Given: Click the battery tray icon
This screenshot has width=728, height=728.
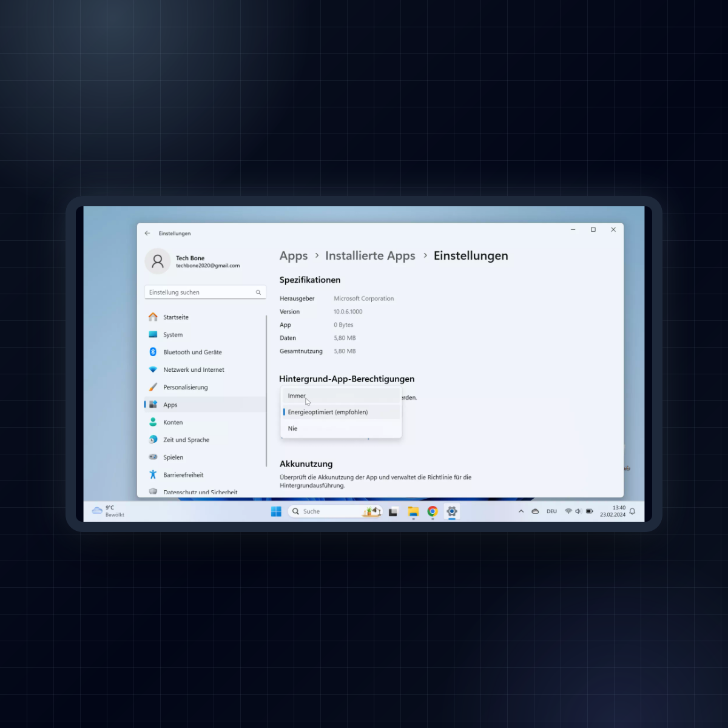Looking at the screenshot, I should point(590,511).
